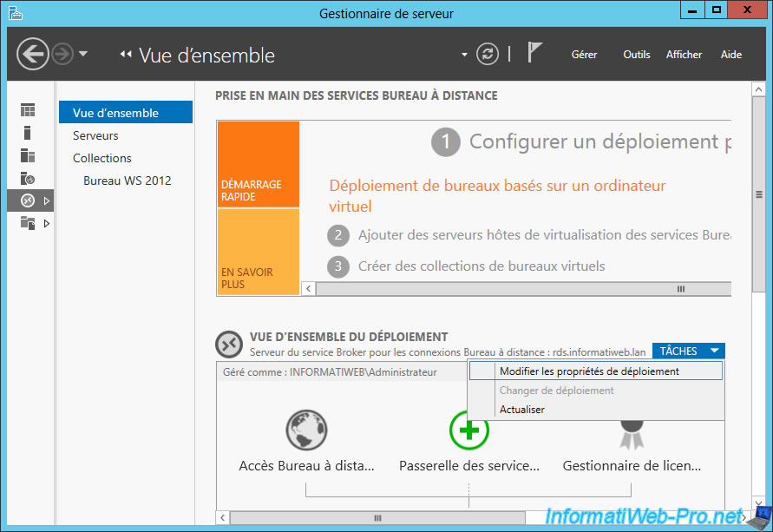Click the deployment pane left scroll arrow
773x532 pixels.
pyautogui.click(x=223, y=518)
